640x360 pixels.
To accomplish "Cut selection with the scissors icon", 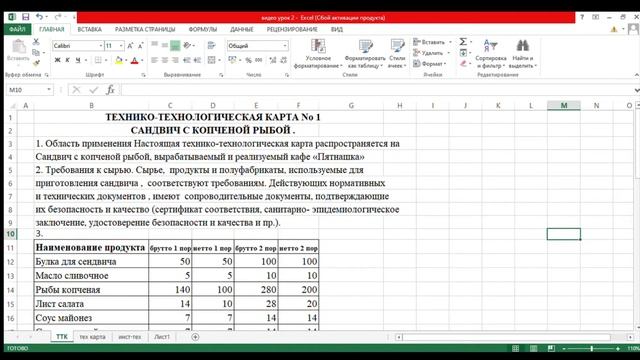I will coord(36,42).
